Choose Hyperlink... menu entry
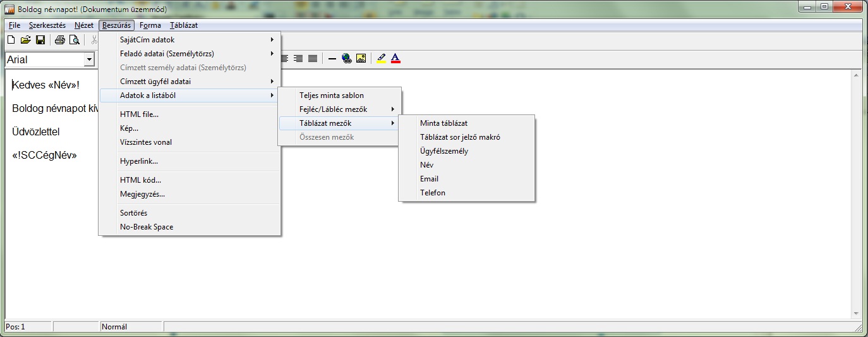This screenshot has height=337, width=868. [x=190, y=161]
